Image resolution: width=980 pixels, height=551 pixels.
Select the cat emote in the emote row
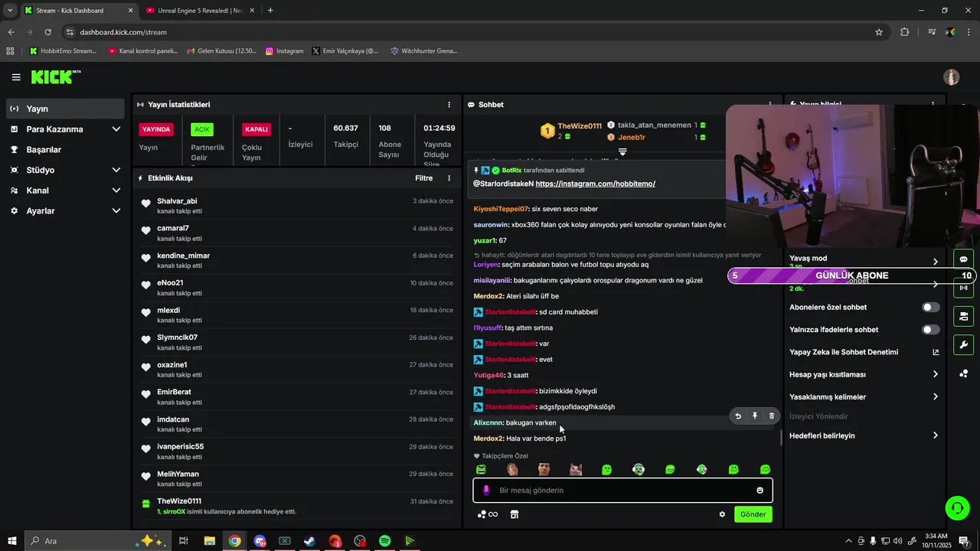(x=576, y=469)
